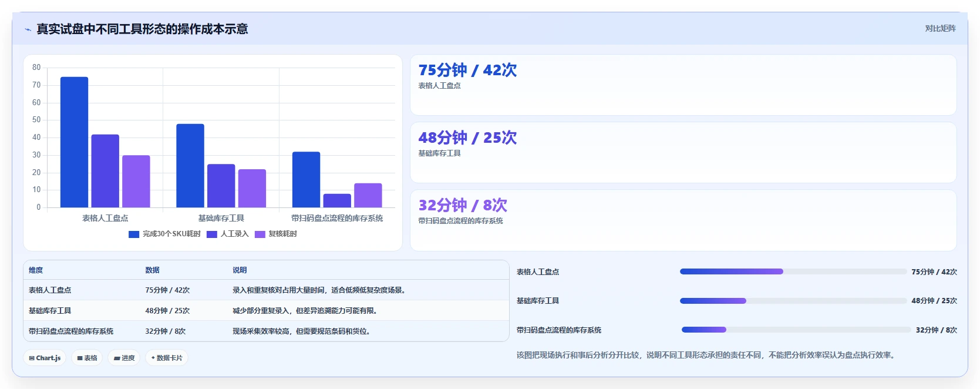This screenshot has width=980, height=389.
Task: Toggle the 完成30个SKU耗时 legend item
Action: click(x=164, y=234)
